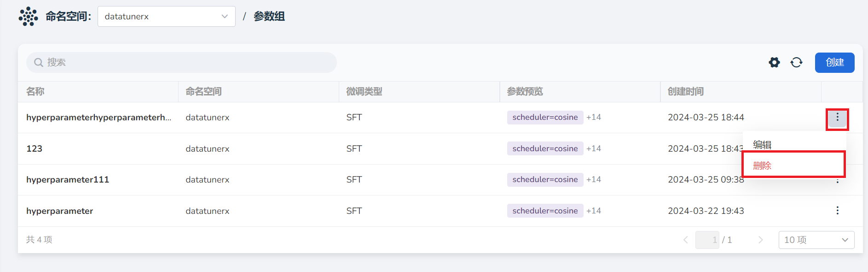Click the 创建时间 column header

(686, 92)
